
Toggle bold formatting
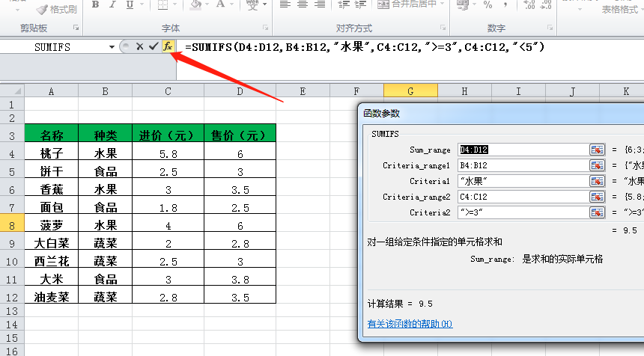[95, 5]
